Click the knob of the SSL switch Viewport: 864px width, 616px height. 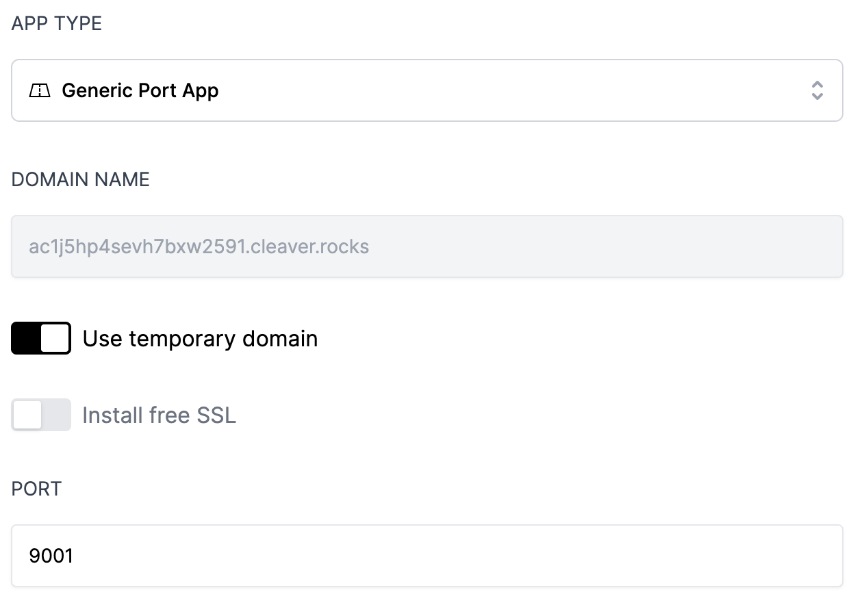[x=27, y=415]
